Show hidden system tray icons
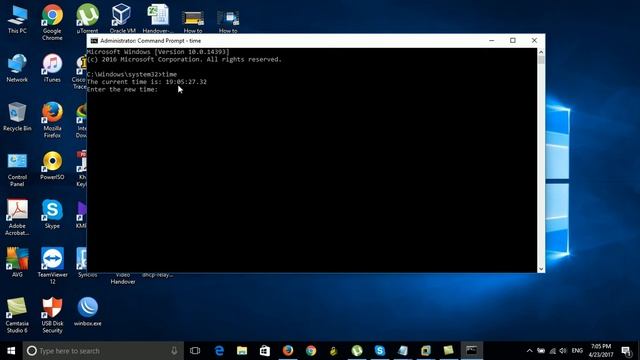 [529, 351]
